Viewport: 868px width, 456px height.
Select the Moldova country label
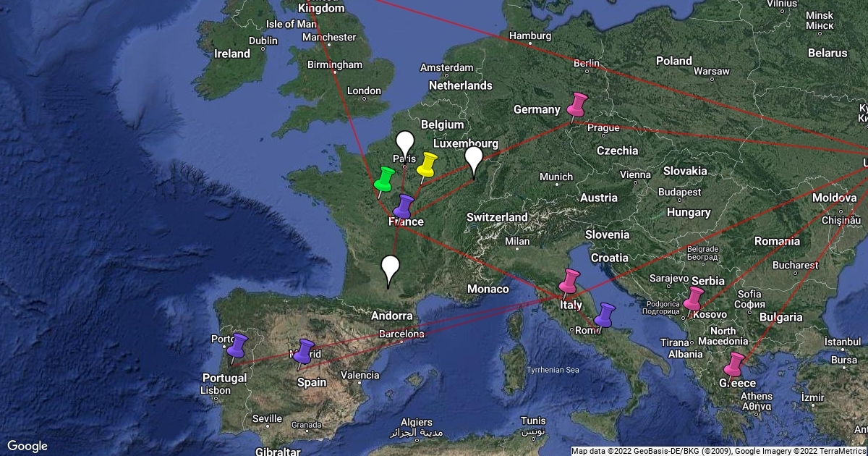tap(834, 197)
